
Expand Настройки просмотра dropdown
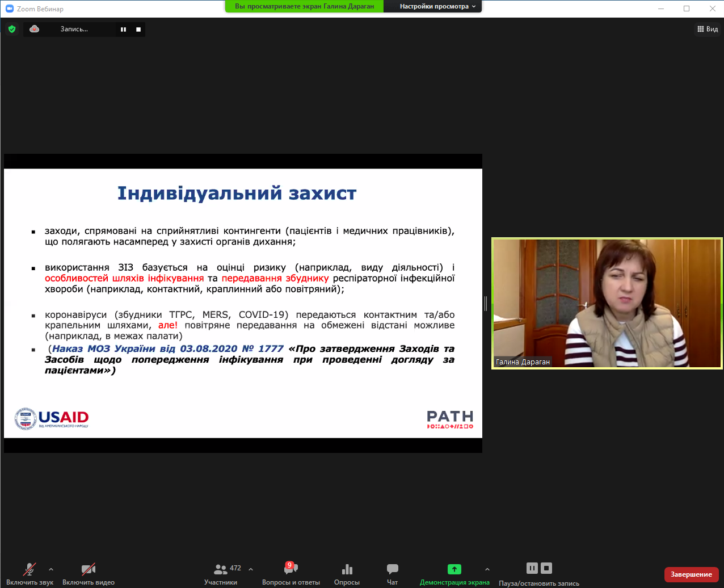pos(437,6)
